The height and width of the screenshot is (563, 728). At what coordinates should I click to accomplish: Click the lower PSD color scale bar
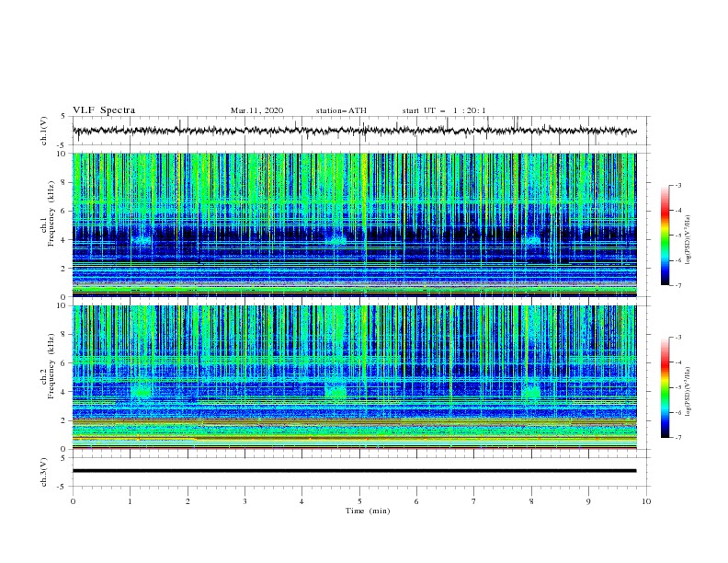point(665,387)
